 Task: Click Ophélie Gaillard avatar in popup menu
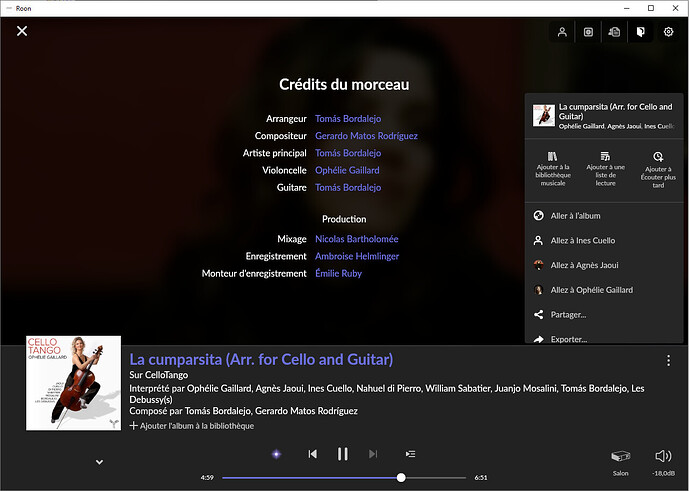tap(538, 290)
